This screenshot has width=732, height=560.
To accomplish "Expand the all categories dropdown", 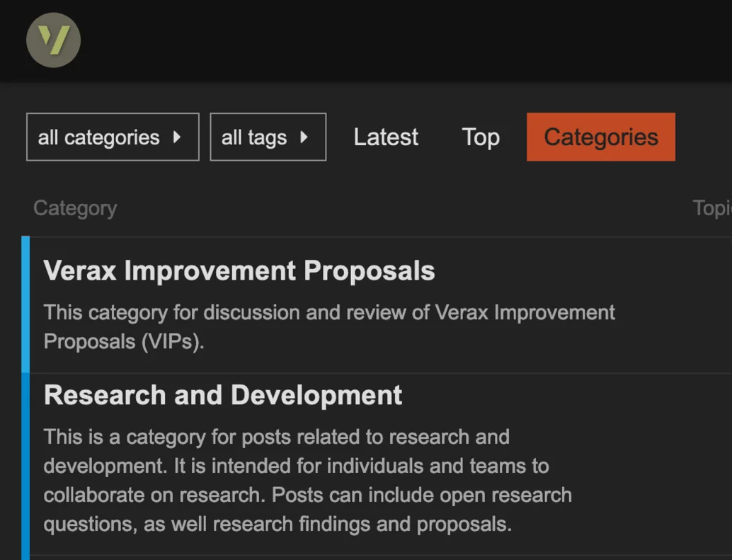I will click(113, 137).
